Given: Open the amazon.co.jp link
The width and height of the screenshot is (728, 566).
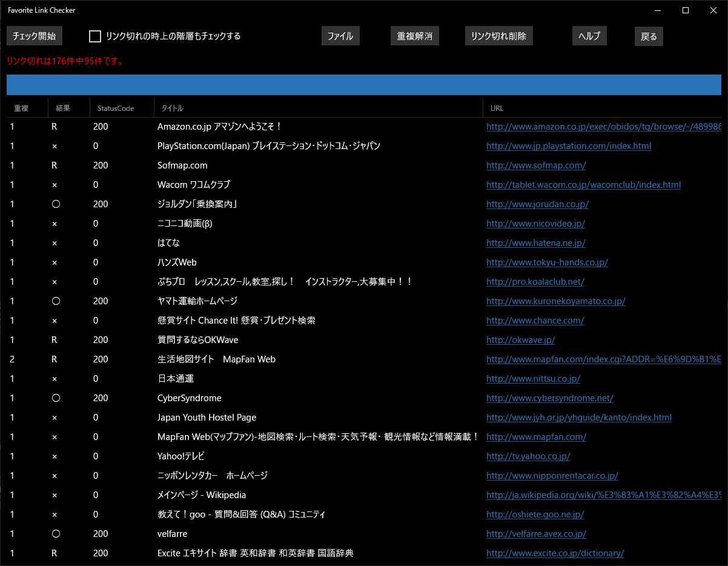Looking at the screenshot, I should [604, 127].
